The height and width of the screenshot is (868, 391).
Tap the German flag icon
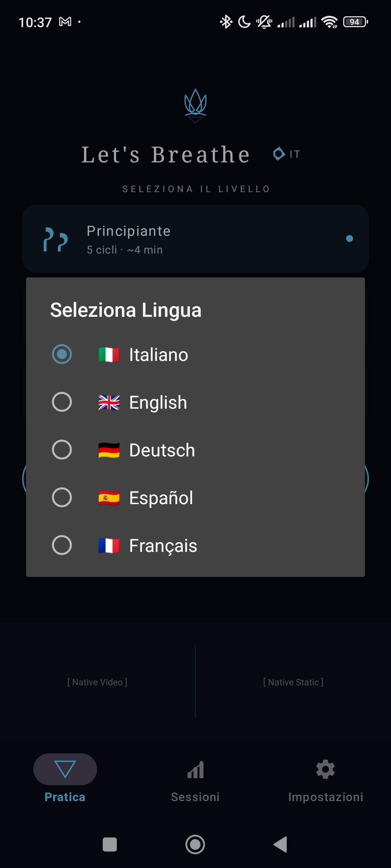[109, 450]
